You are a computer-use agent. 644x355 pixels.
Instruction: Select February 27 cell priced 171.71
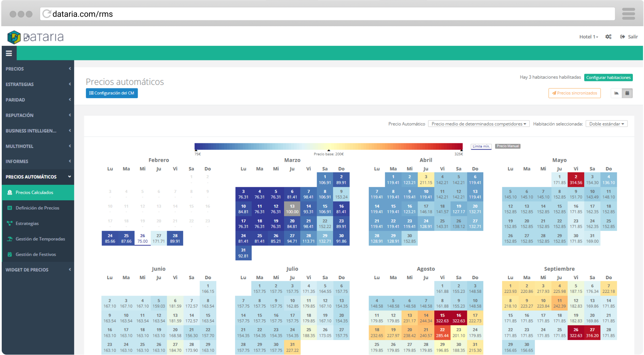click(x=159, y=238)
